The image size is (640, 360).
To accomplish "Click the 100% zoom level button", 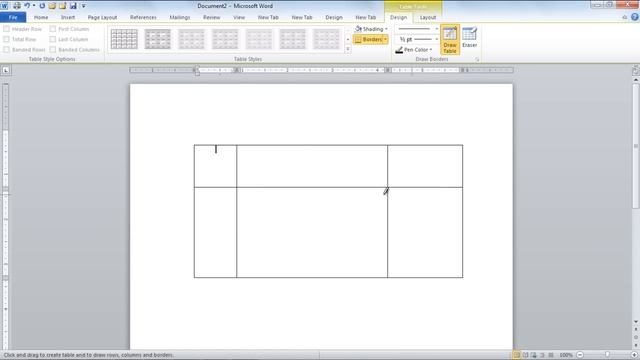I will point(566,355).
